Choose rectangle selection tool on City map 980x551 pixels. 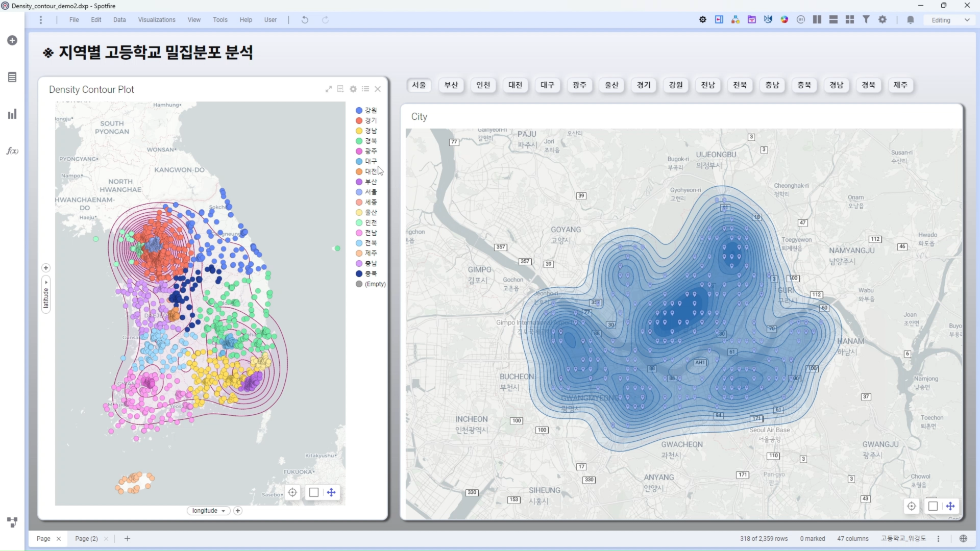point(933,506)
